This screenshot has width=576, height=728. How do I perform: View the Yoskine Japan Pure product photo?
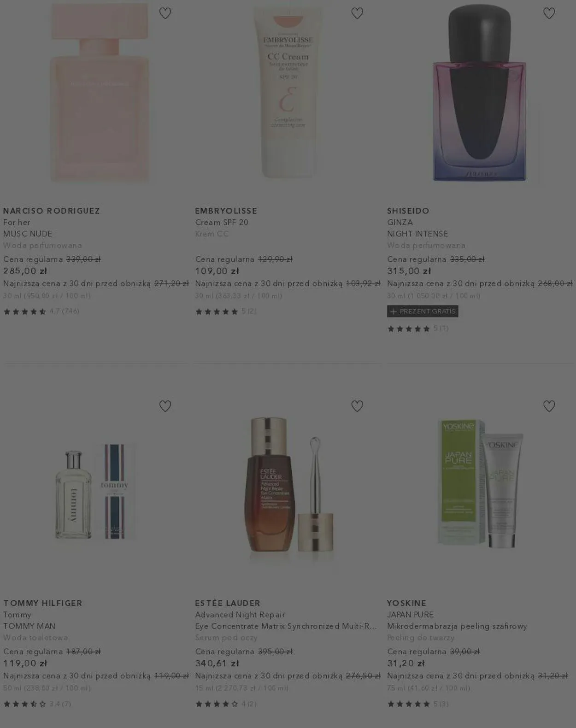(x=479, y=484)
